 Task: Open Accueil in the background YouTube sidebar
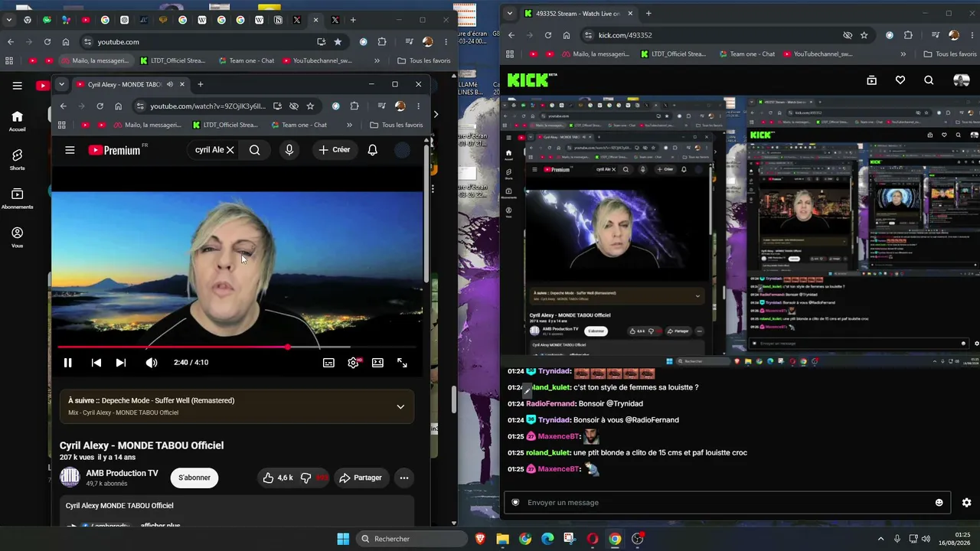point(17,120)
